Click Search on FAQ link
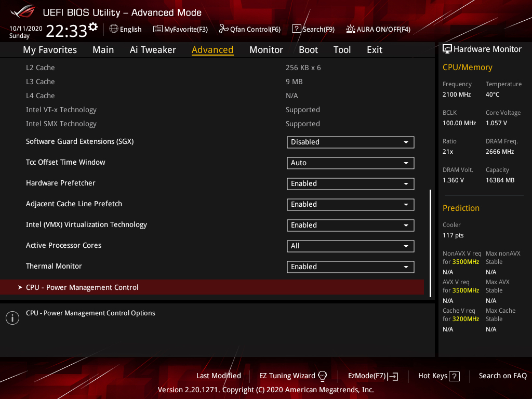Image resolution: width=532 pixels, height=399 pixels. pos(502,376)
